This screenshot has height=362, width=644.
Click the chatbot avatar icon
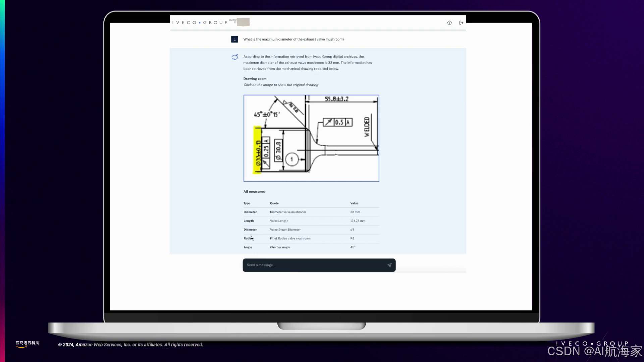(x=235, y=57)
